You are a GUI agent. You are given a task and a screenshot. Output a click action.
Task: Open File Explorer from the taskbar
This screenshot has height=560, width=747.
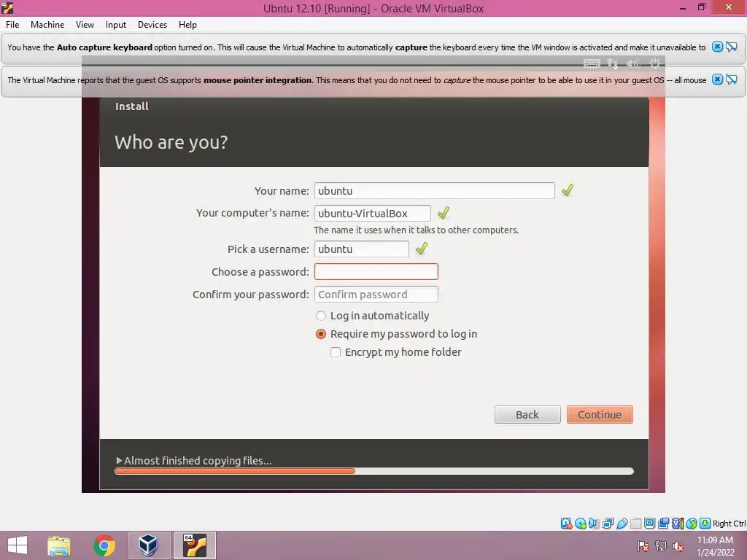(x=59, y=545)
